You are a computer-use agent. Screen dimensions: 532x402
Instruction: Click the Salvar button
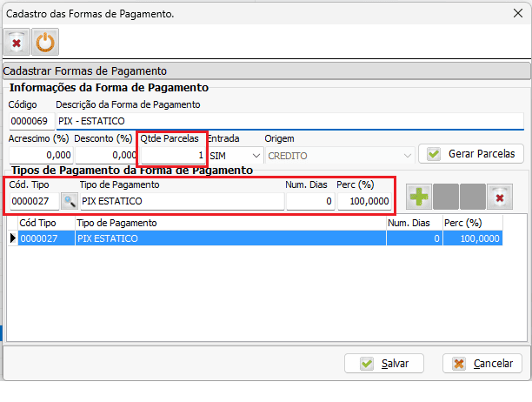point(384,364)
